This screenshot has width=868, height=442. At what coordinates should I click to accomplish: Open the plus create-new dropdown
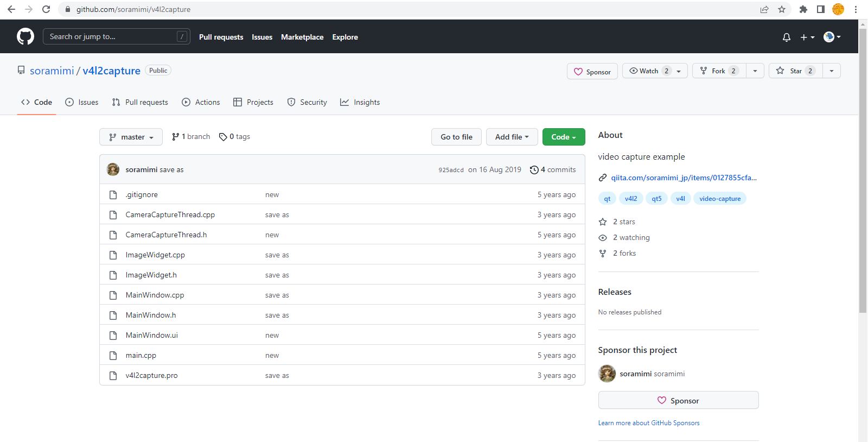click(807, 37)
